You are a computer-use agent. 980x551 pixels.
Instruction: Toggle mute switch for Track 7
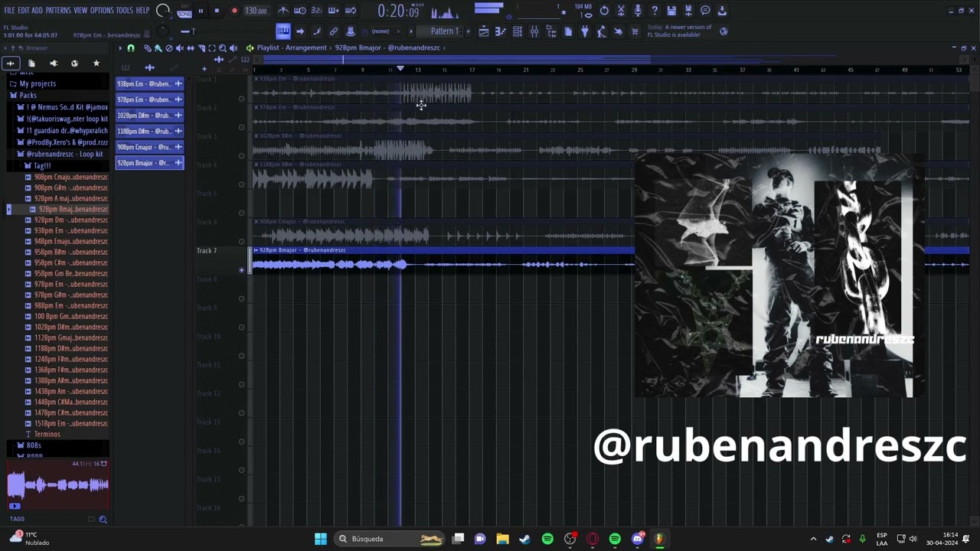pyautogui.click(x=242, y=269)
